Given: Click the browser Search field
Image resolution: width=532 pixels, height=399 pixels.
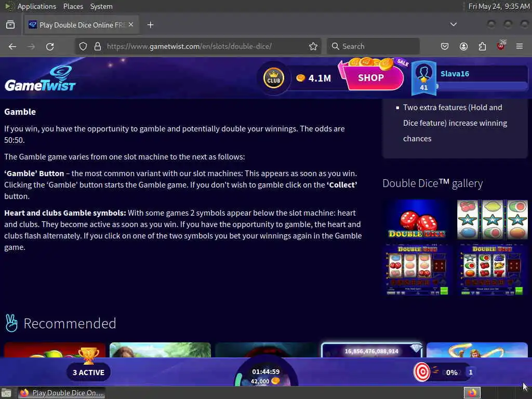Looking at the screenshot, I should click(373, 46).
